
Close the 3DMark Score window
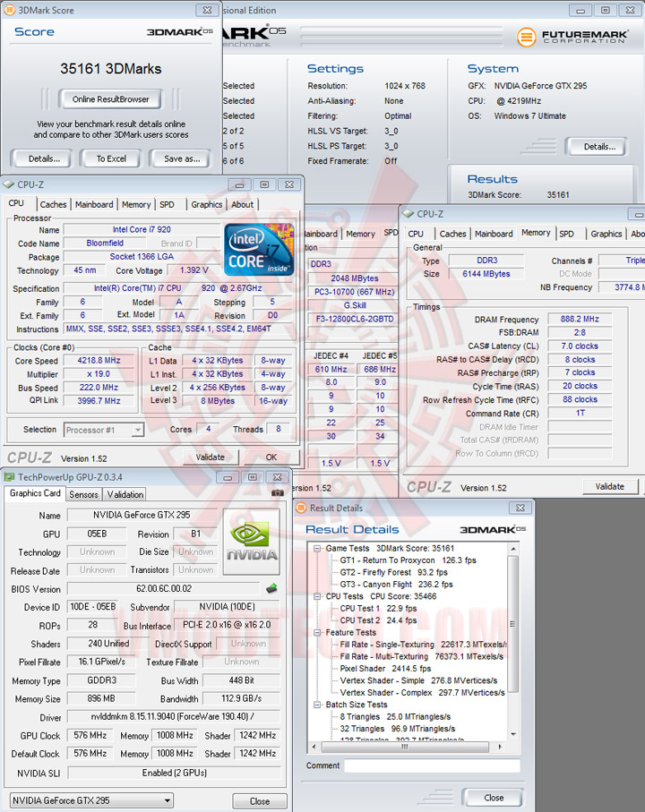coord(207,10)
